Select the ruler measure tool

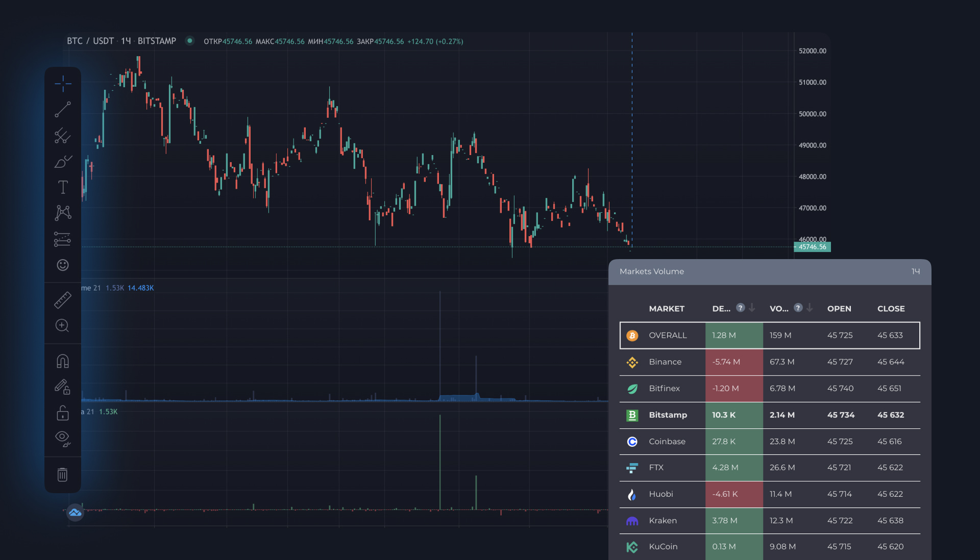(x=63, y=300)
